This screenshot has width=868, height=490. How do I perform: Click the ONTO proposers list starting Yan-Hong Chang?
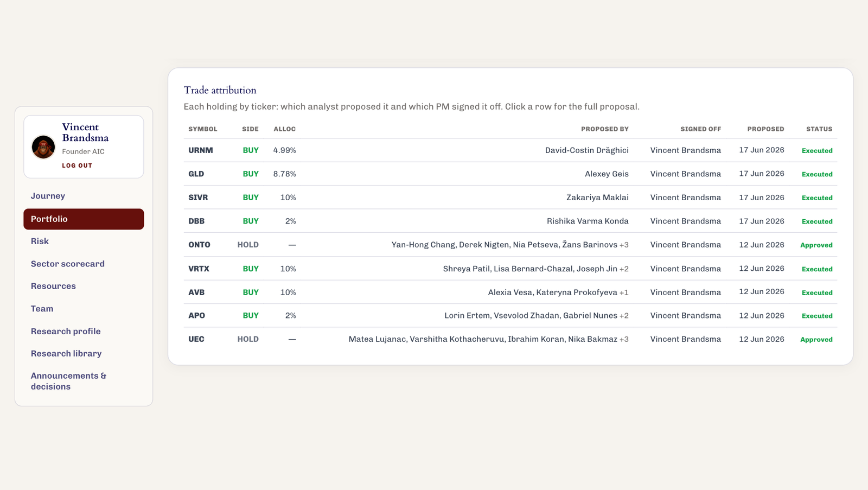510,245
